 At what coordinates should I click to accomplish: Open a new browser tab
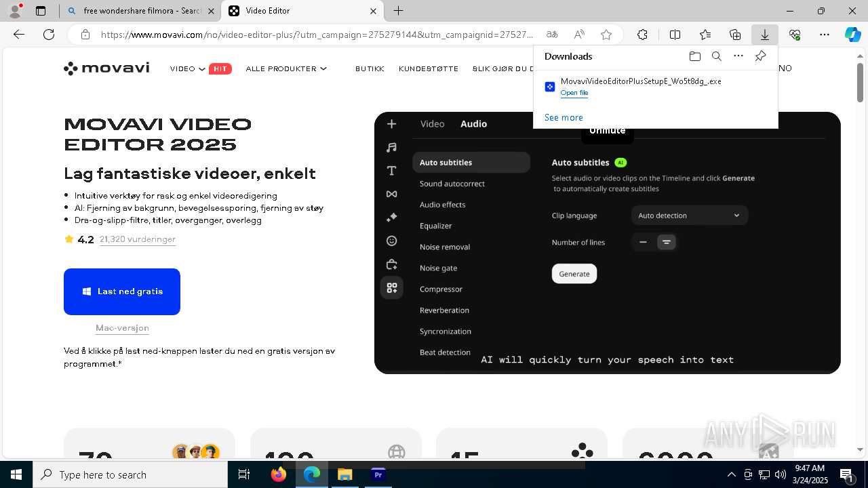[x=399, y=11]
